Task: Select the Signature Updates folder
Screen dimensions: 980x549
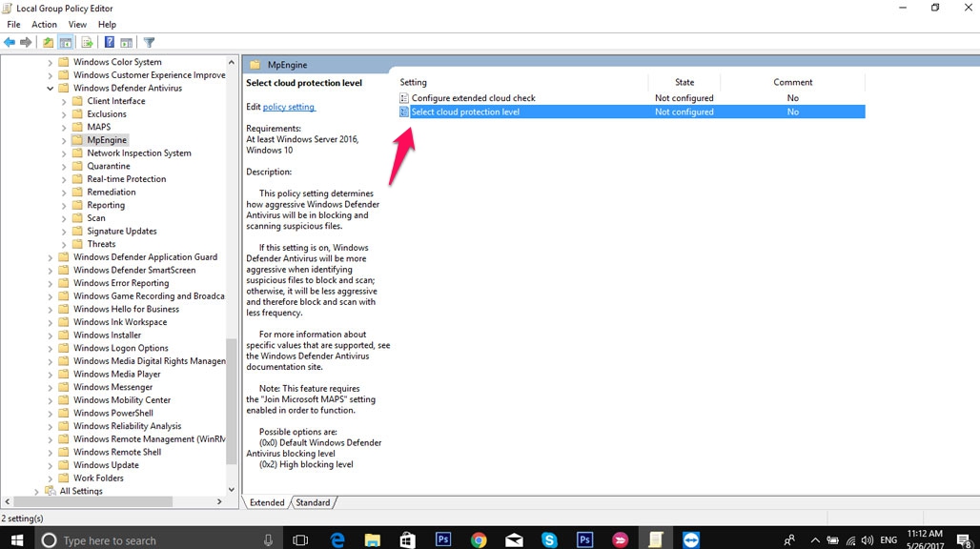Action: [x=122, y=231]
